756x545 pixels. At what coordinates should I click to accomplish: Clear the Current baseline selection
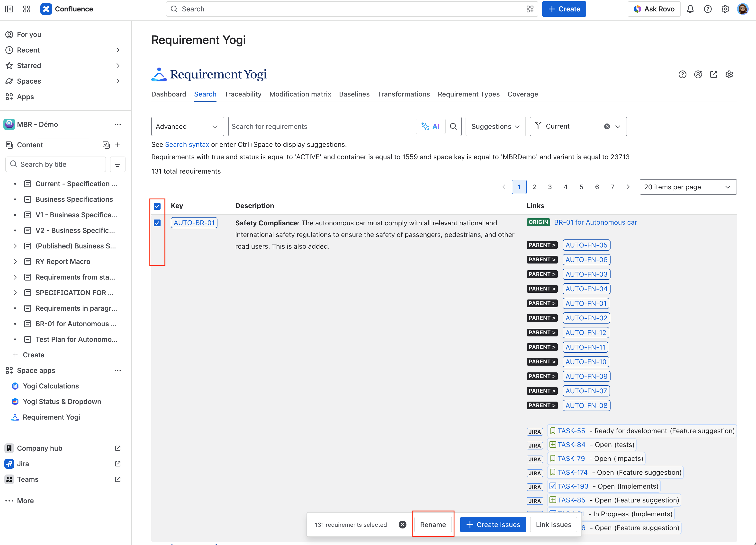click(x=607, y=126)
